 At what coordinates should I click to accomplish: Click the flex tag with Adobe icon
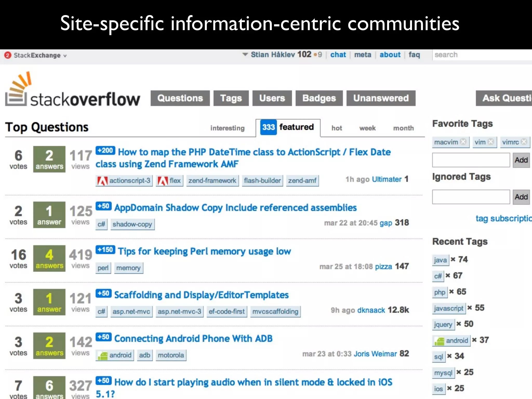tap(170, 181)
